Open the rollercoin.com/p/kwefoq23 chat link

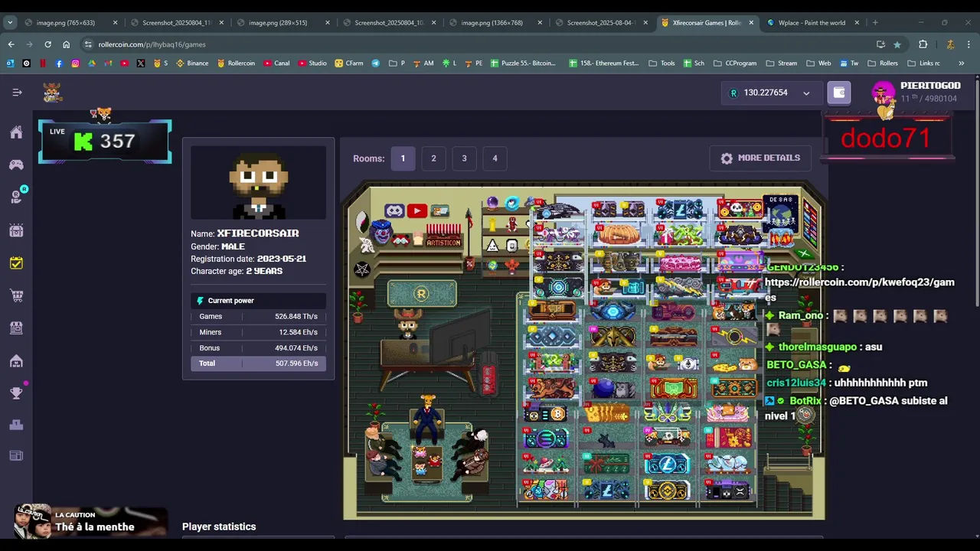[859, 289]
